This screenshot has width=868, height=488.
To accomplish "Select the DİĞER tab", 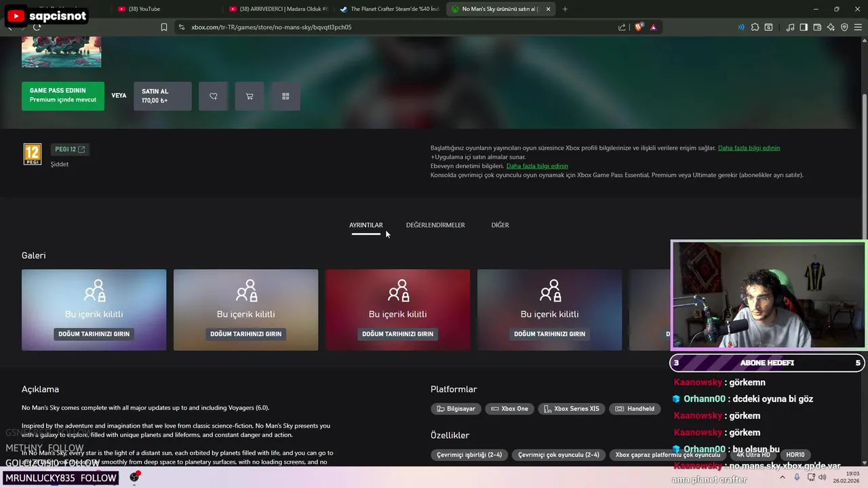I will coord(500,225).
